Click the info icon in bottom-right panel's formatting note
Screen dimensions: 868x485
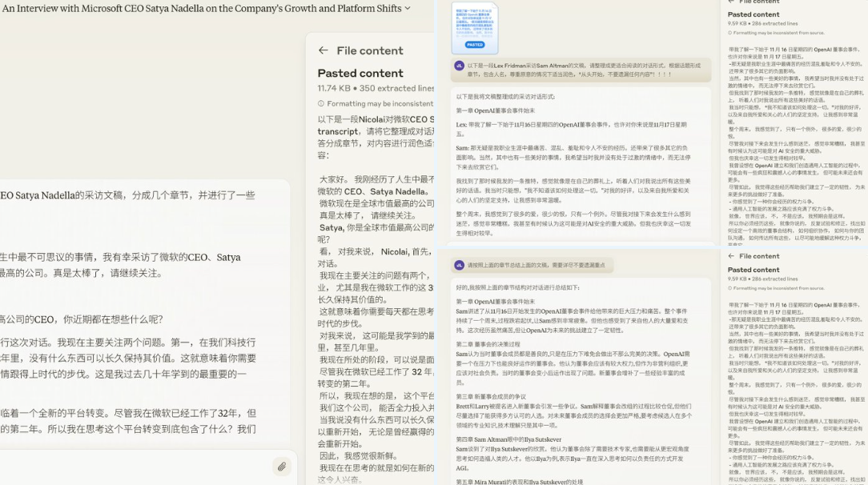click(x=730, y=288)
